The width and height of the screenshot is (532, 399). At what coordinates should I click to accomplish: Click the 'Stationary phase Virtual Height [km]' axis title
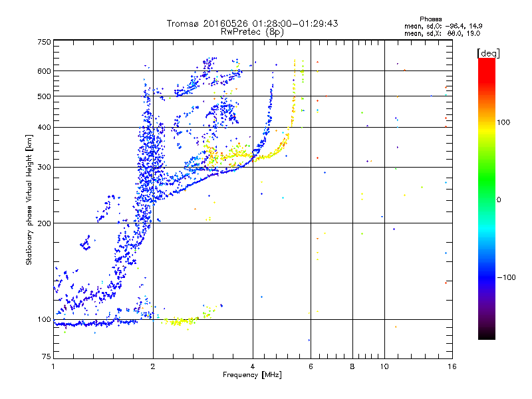pyautogui.click(x=29, y=199)
